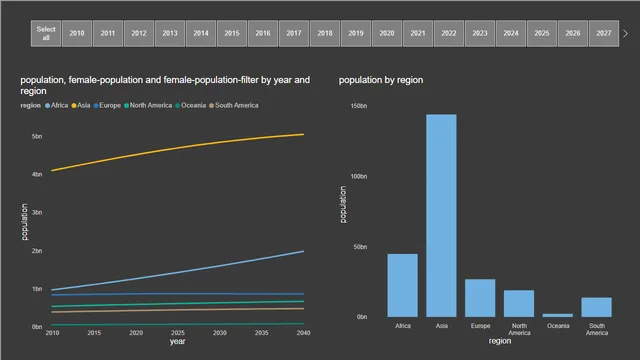
Task: Click the Select all slicer button
Action: (x=46, y=33)
